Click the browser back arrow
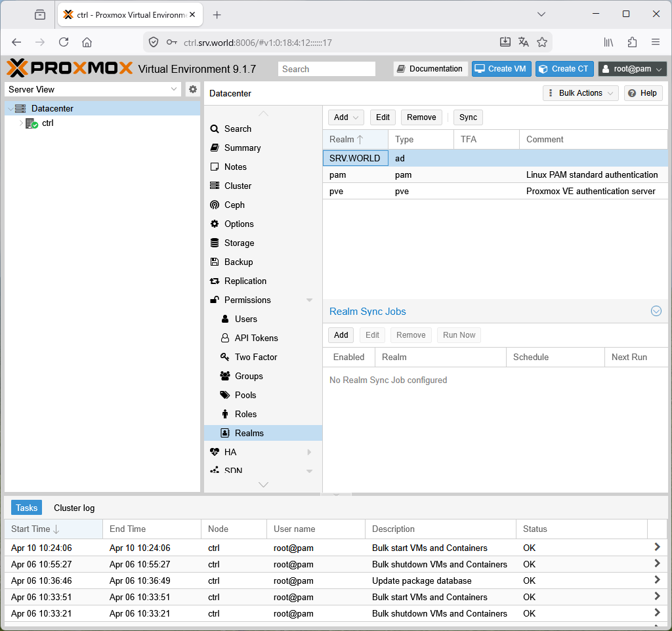The image size is (672, 631). (16, 42)
